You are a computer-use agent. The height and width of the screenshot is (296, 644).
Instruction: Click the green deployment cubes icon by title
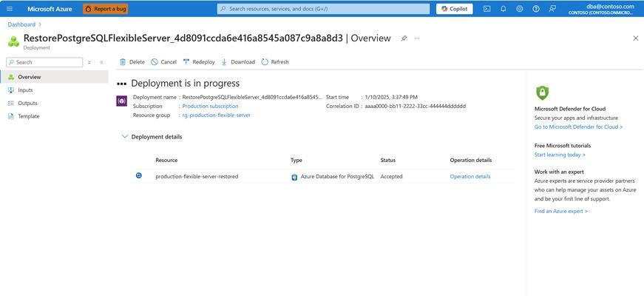pyautogui.click(x=13, y=41)
